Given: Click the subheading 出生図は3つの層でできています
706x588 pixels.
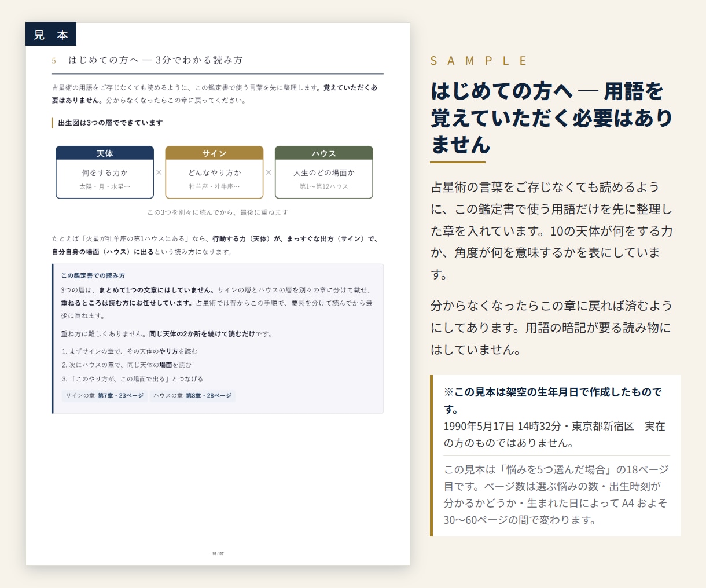Looking at the screenshot, I should point(111,123).
